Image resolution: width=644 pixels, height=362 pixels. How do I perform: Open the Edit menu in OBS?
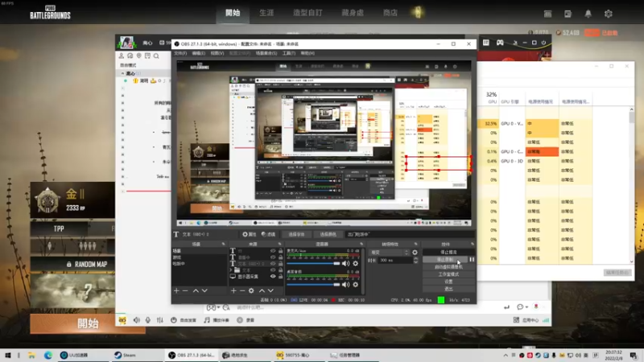click(x=198, y=53)
